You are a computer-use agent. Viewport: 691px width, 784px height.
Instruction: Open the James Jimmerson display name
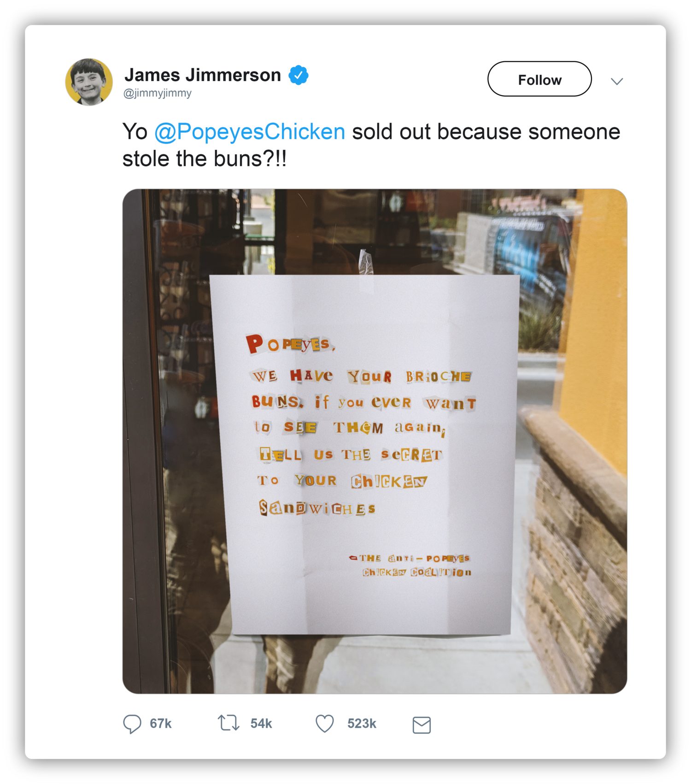point(203,75)
